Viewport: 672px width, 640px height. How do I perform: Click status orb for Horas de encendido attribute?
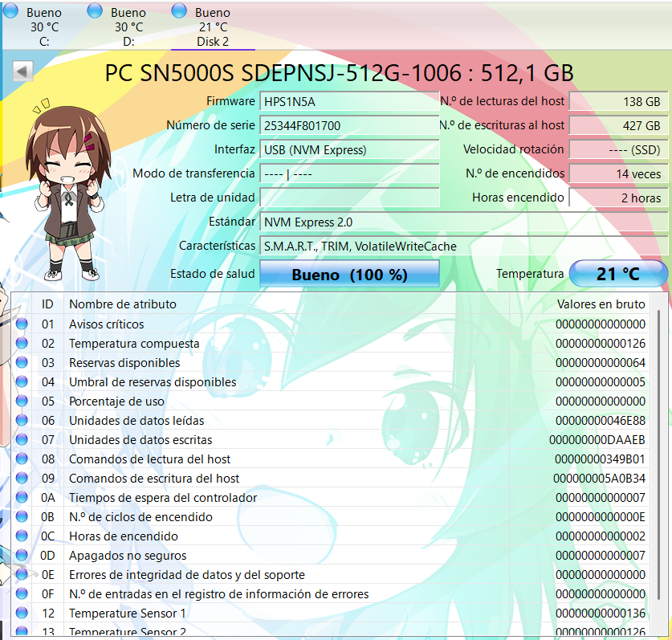point(22,536)
